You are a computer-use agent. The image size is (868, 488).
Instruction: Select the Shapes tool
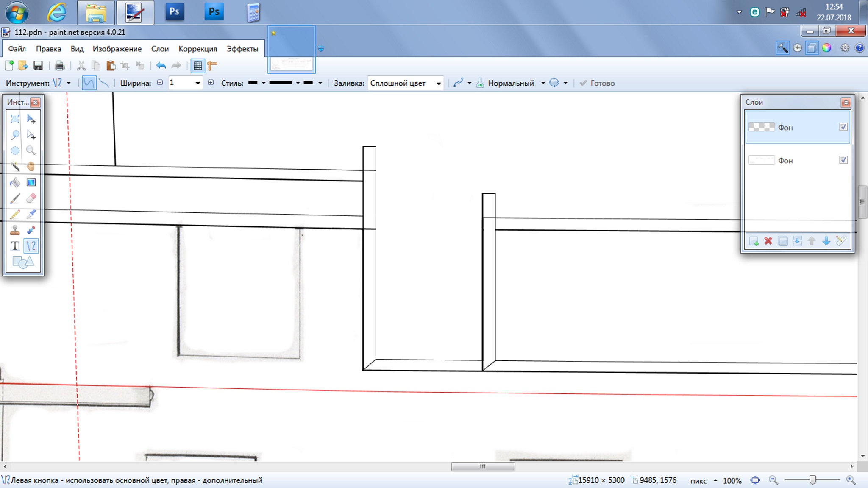coord(23,262)
